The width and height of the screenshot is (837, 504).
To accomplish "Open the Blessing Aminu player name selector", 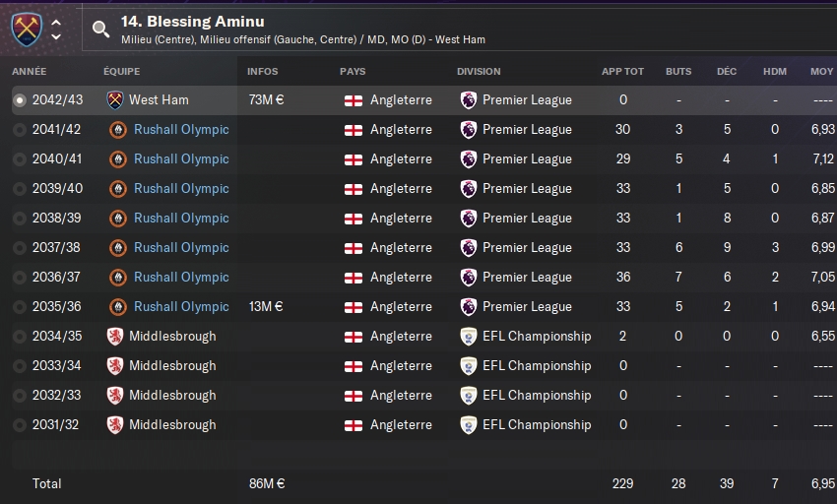I will coord(193,22).
